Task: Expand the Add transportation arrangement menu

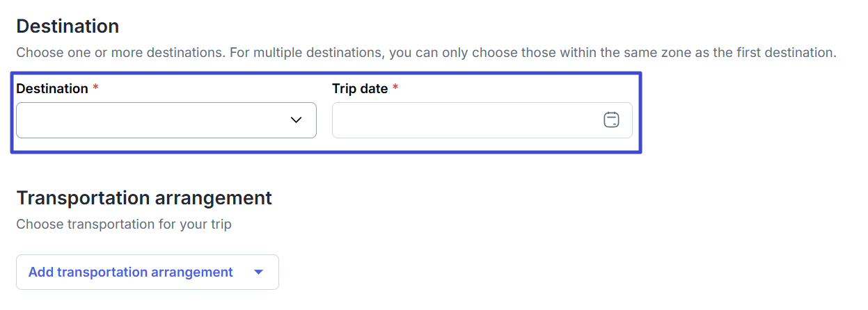Action: pos(148,272)
